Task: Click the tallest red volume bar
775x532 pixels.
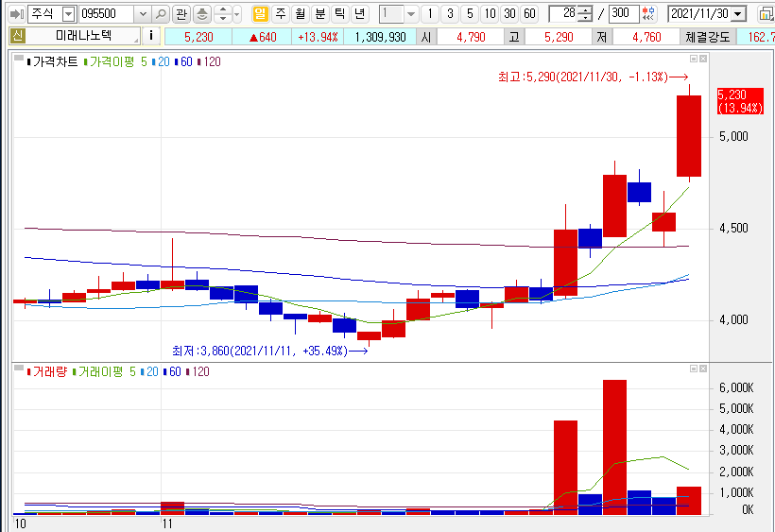Action: (615, 447)
